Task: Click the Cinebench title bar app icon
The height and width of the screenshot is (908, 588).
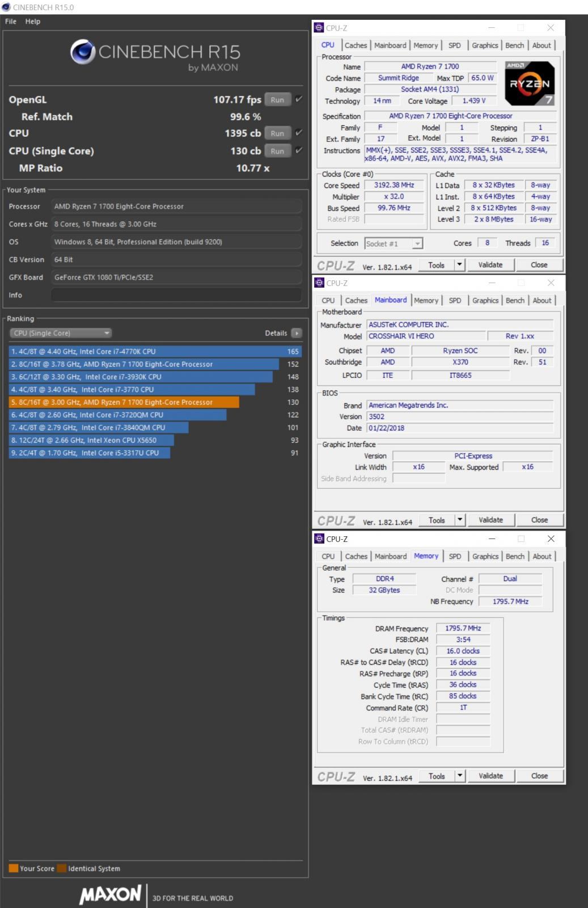Action: click(x=6, y=7)
